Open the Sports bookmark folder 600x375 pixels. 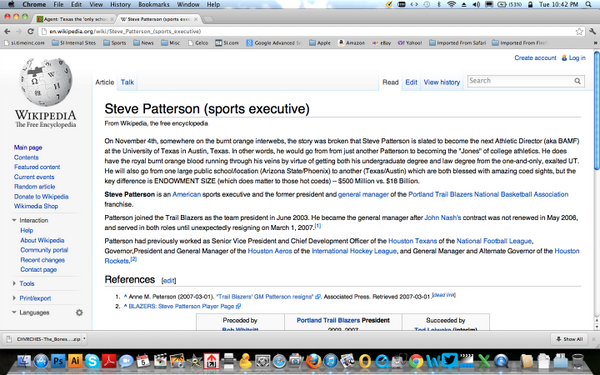[114, 43]
